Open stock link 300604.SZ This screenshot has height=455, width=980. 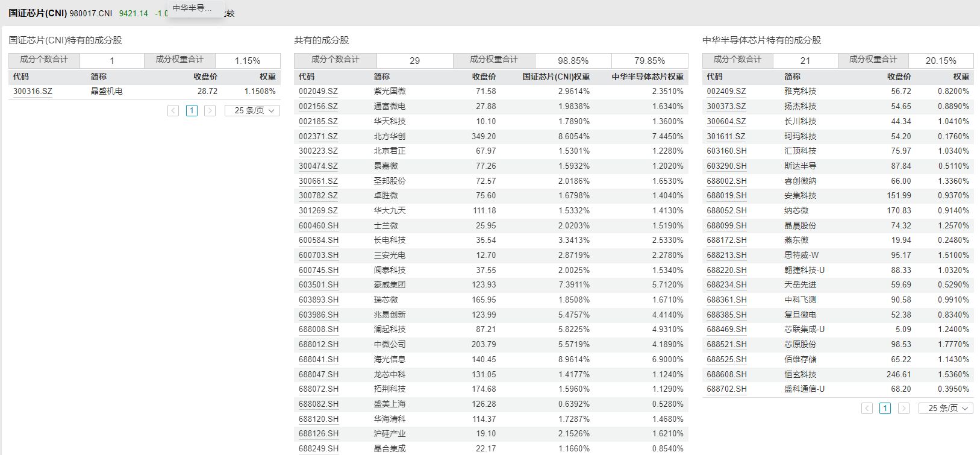[726, 122]
